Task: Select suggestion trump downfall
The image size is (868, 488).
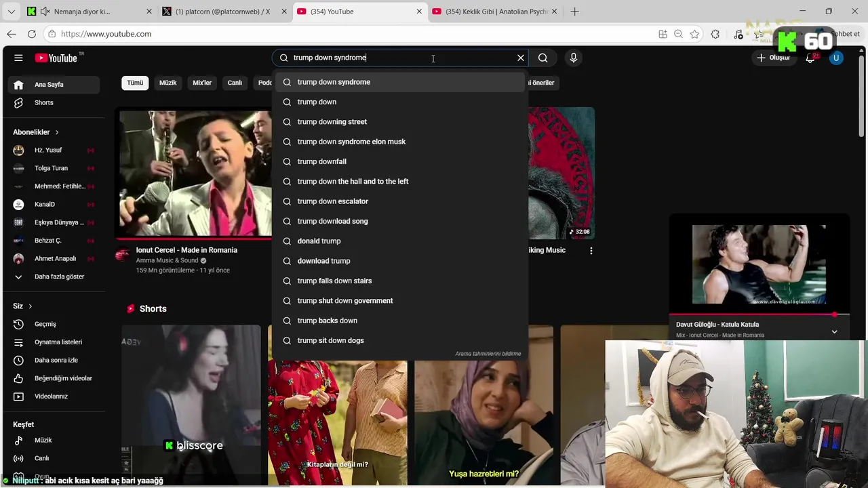Action: (x=400, y=161)
